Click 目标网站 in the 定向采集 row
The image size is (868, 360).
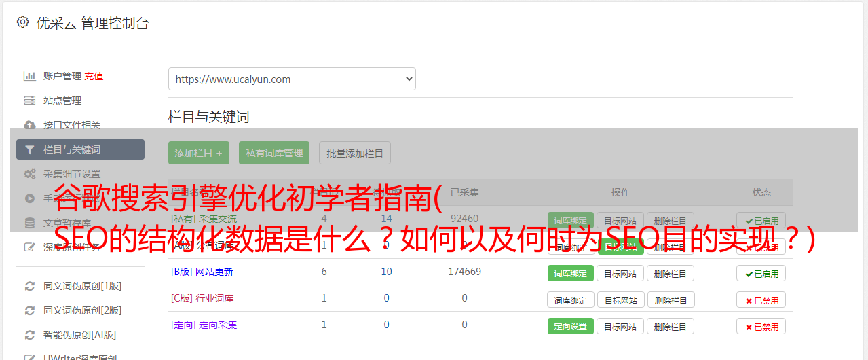(x=620, y=326)
